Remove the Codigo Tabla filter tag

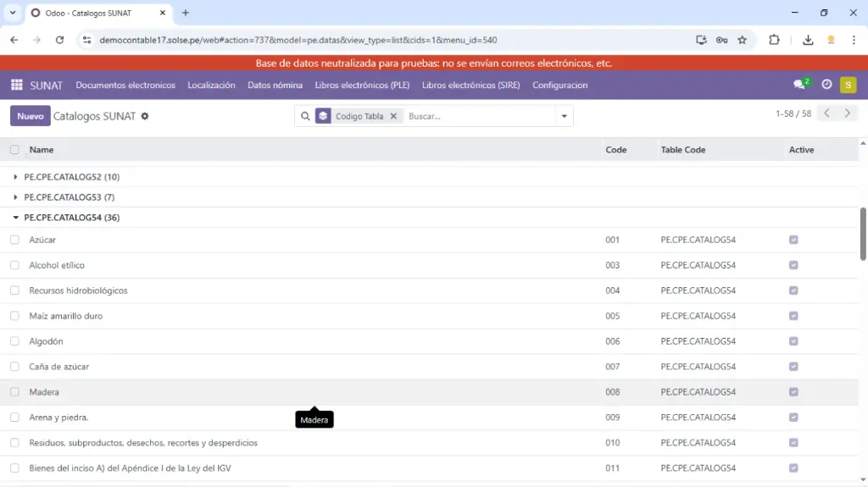pyautogui.click(x=393, y=116)
